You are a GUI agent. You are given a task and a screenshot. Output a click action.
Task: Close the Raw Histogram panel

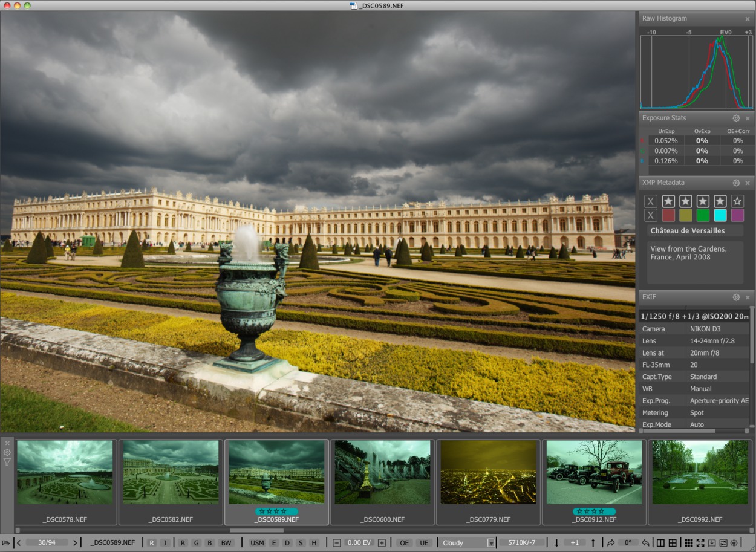(x=748, y=19)
